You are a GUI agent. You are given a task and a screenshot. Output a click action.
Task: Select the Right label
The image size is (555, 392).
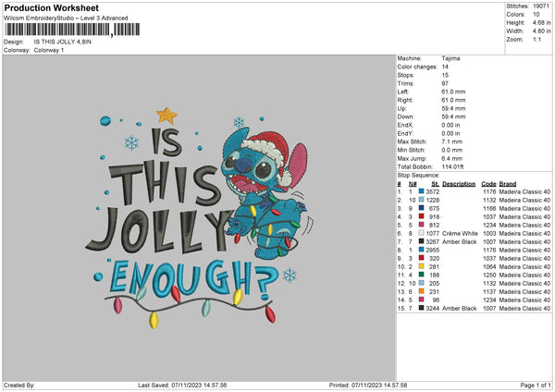coord(404,100)
